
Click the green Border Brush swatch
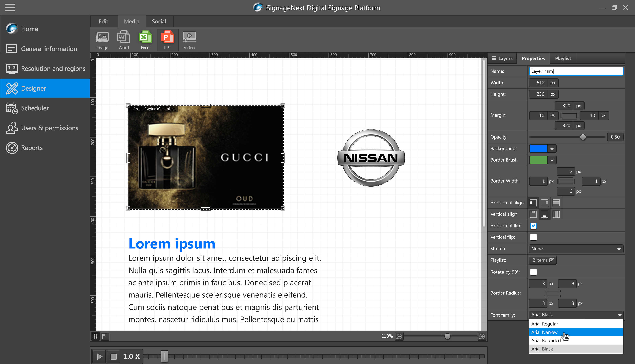click(x=538, y=160)
